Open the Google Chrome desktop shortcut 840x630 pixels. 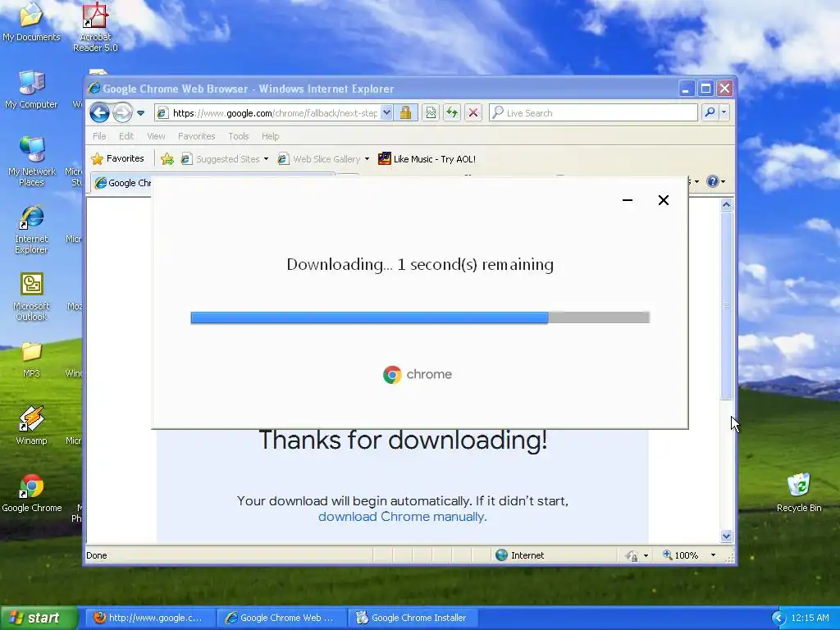32,493
